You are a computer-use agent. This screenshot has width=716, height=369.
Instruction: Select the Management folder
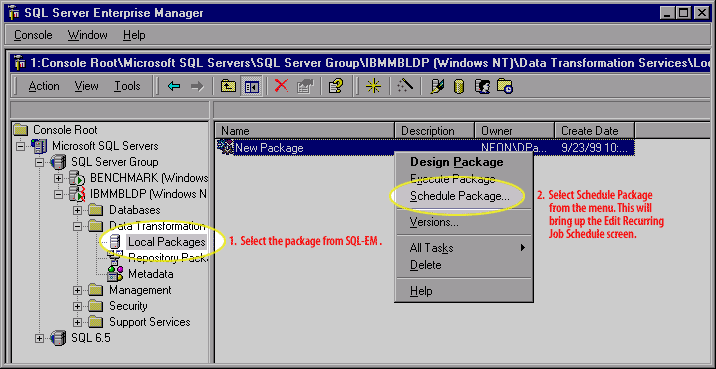pos(140,290)
